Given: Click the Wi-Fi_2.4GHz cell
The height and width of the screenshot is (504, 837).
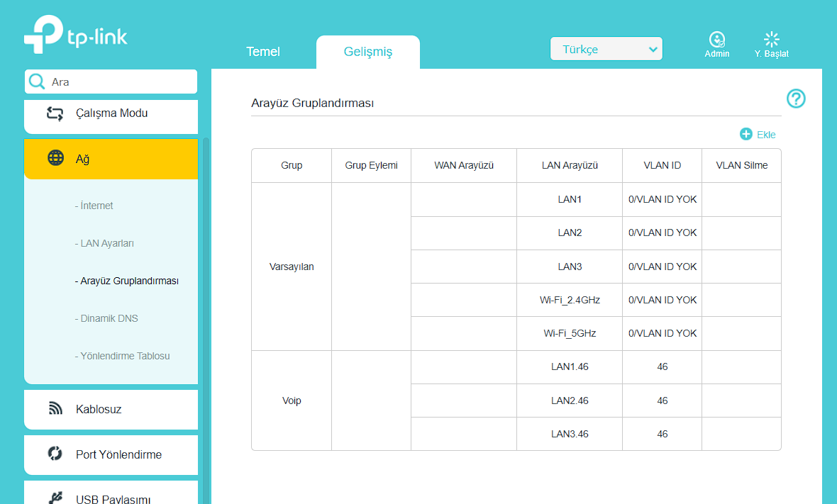Looking at the screenshot, I should [570, 300].
